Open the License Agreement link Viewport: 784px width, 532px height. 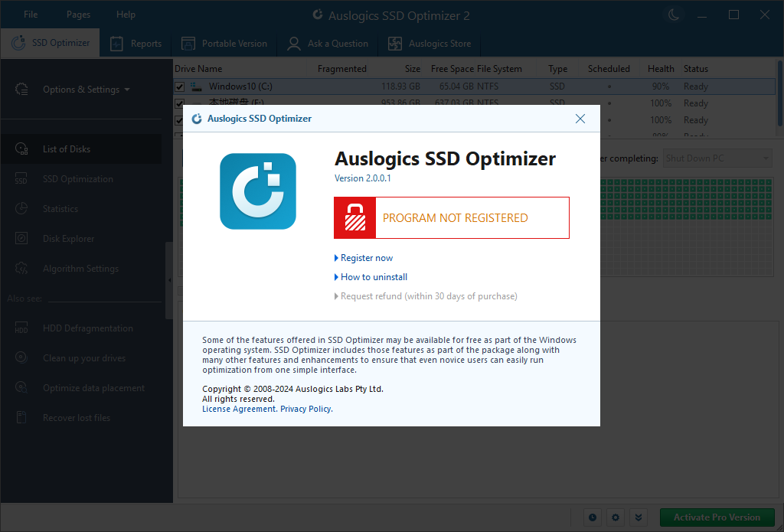pyautogui.click(x=240, y=409)
